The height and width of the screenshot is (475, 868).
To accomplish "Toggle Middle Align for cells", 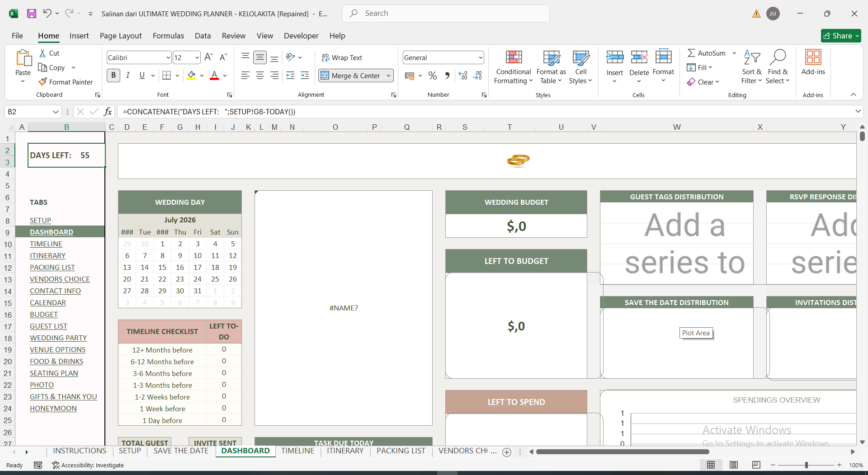I will [x=260, y=57].
